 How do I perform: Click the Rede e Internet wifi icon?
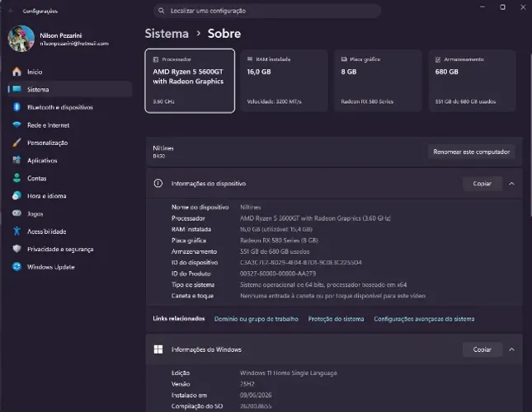click(x=16, y=124)
